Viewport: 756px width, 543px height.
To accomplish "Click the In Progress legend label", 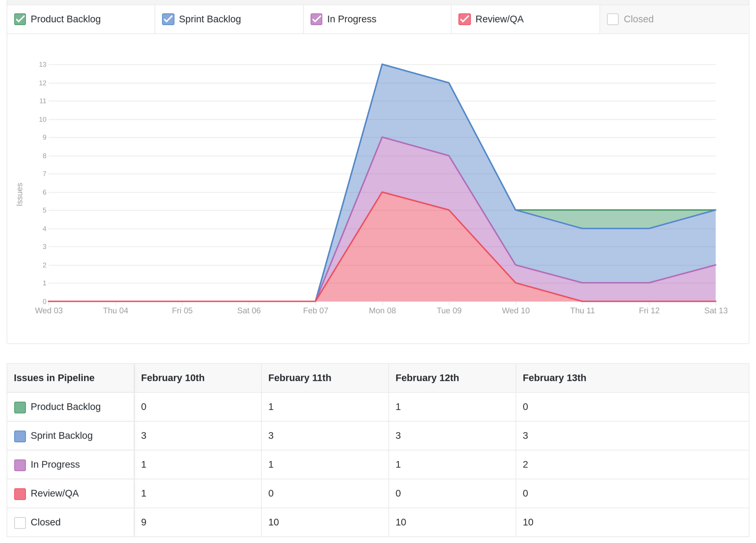I will [352, 19].
